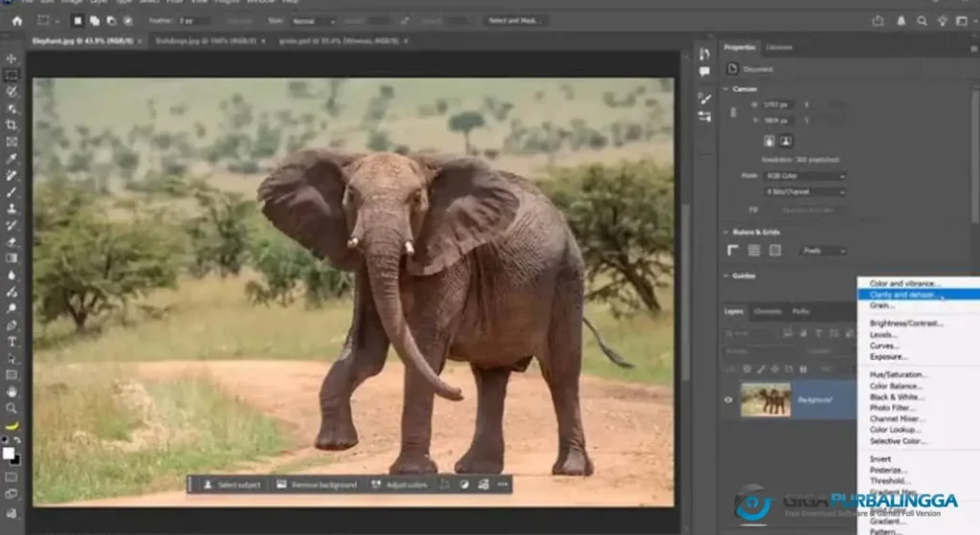Open the notifications bell
Viewport: 980px width, 535px height.
click(901, 21)
